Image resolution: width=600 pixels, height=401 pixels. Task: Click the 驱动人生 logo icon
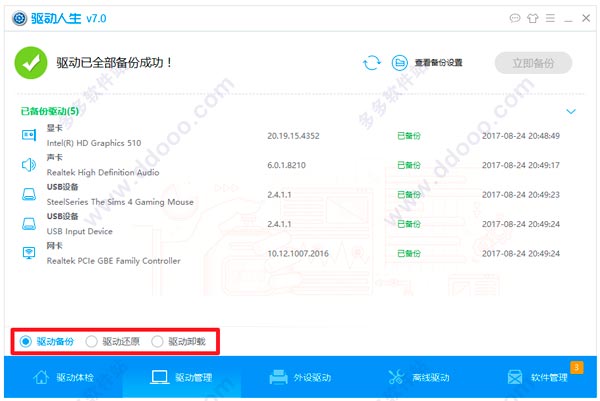[19, 18]
